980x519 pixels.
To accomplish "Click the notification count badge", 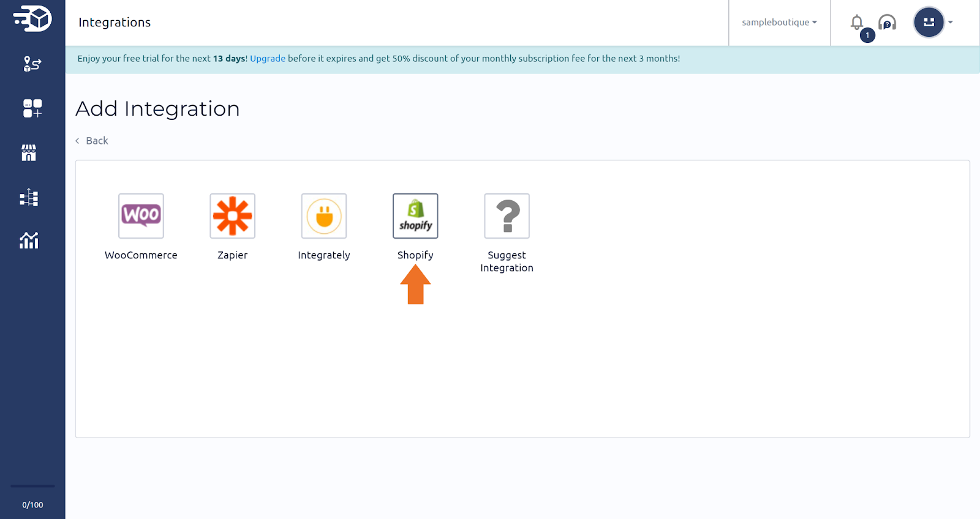I will click(867, 35).
